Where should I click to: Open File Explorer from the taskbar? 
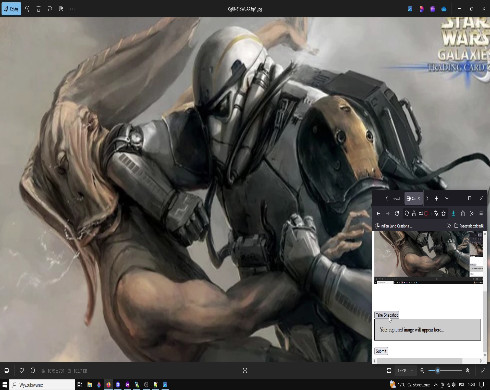pyautogui.click(x=90, y=385)
